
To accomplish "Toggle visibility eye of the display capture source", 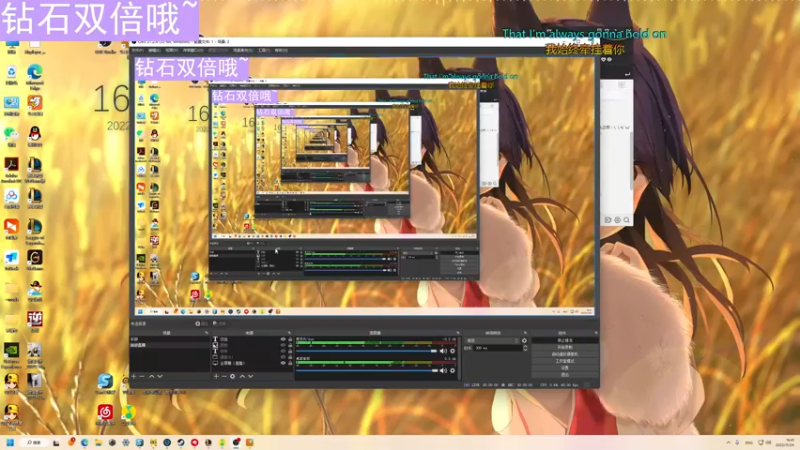I will point(283,363).
